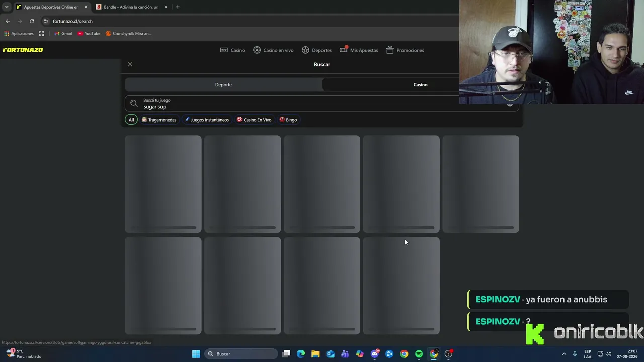Select the All filter chip
The height and width of the screenshot is (362, 644).
(131, 120)
